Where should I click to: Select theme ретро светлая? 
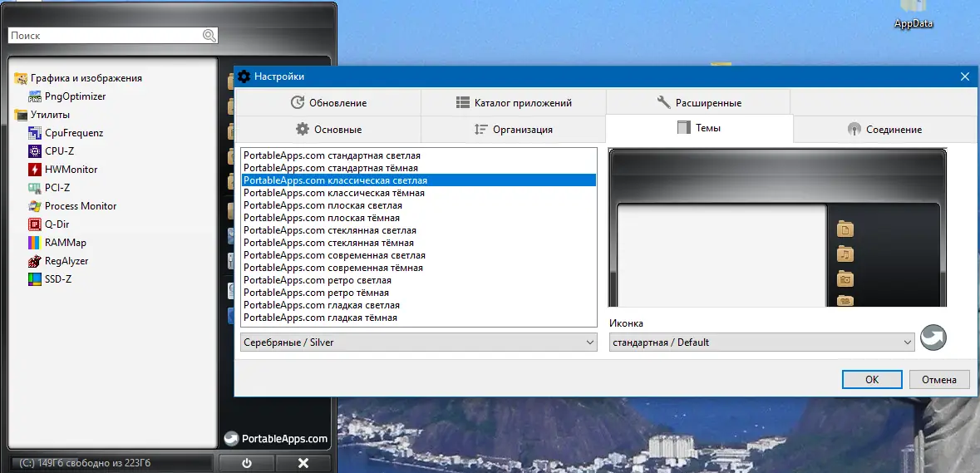(x=419, y=280)
